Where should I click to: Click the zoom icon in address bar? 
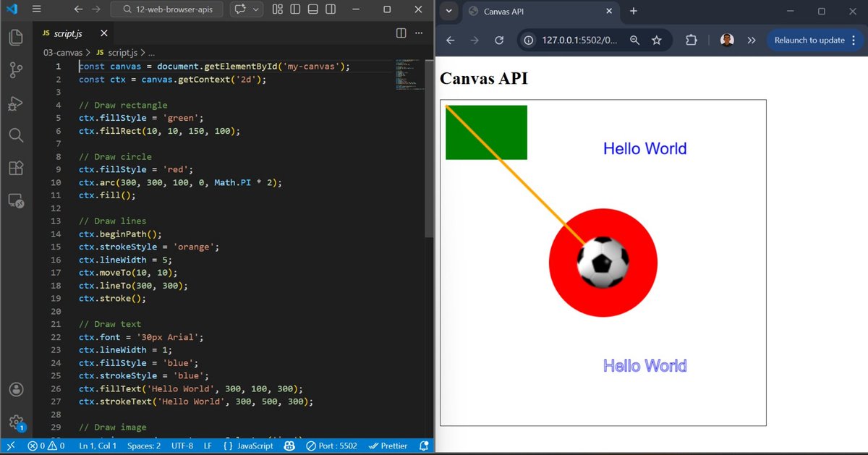coord(634,41)
